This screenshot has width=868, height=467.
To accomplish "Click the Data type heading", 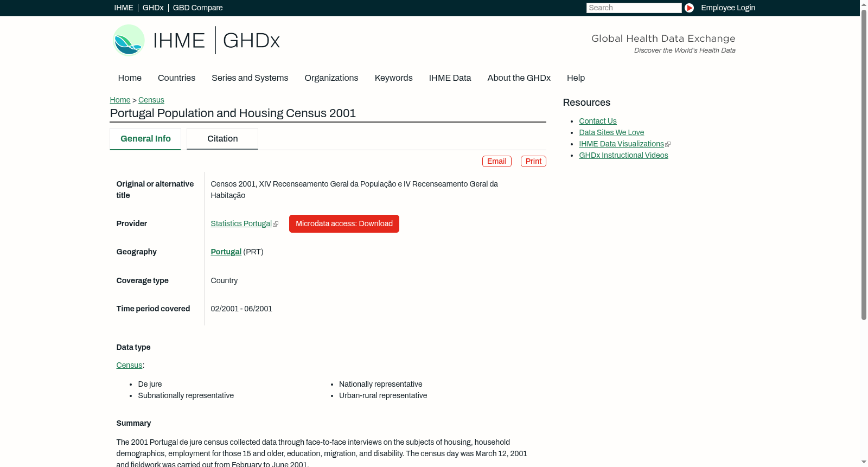I will (x=133, y=347).
